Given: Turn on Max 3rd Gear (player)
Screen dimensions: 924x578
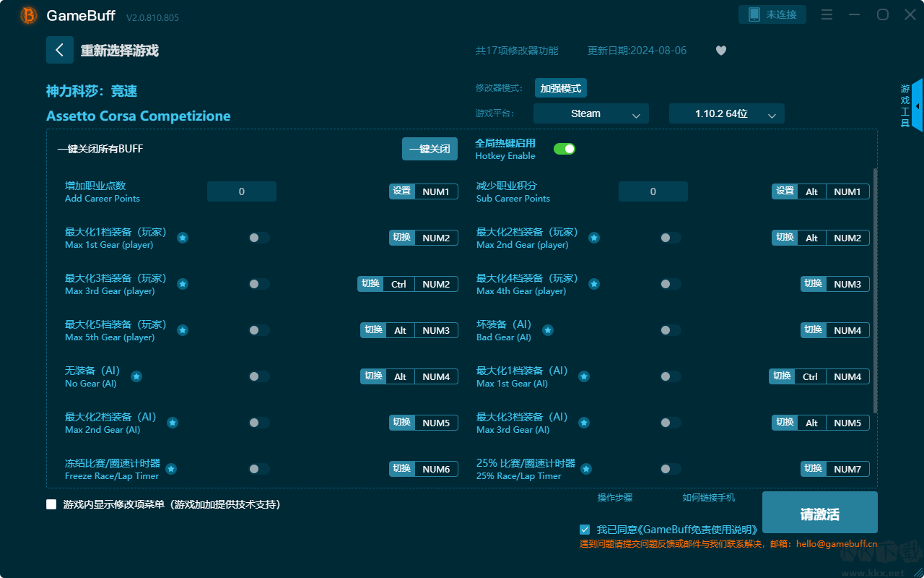Looking at the screenshot, I should (x=259, y=284).
